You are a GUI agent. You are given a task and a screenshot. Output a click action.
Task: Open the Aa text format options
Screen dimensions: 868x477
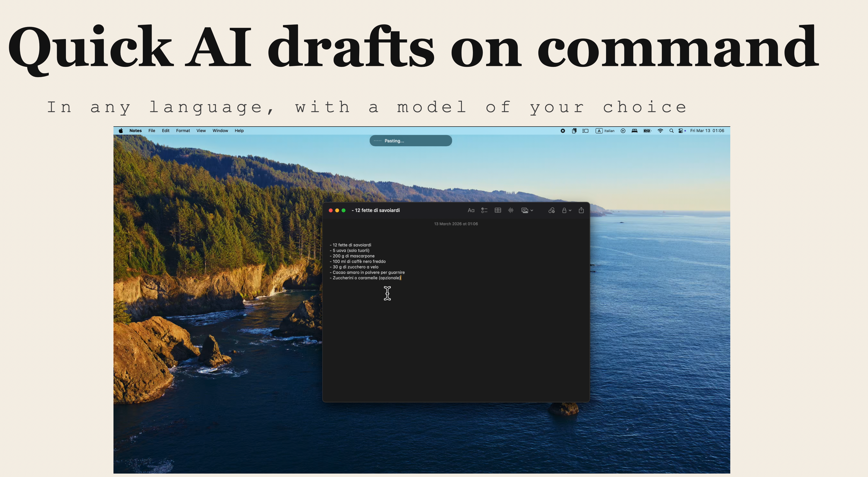pos(471,210)
